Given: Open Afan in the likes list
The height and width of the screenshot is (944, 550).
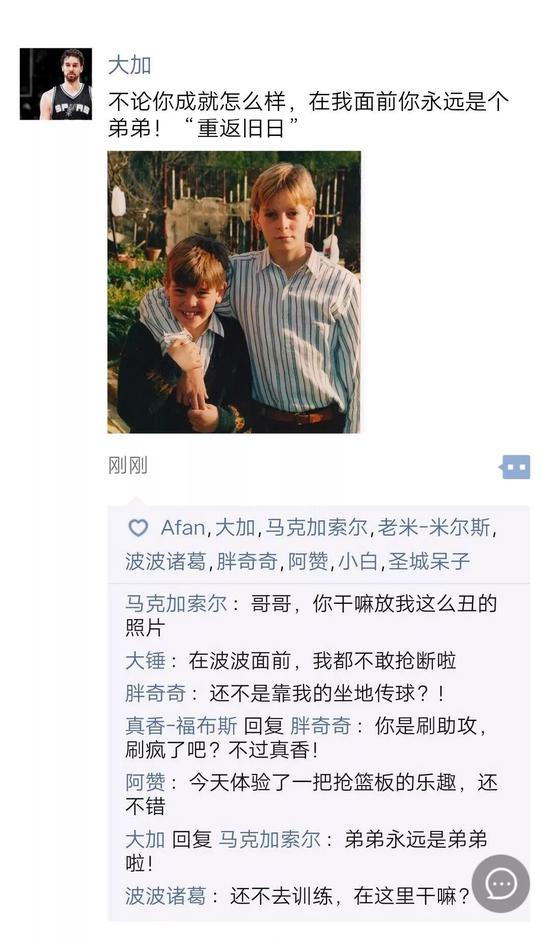Looking at the screenshot, I should [x=183, y=528].
